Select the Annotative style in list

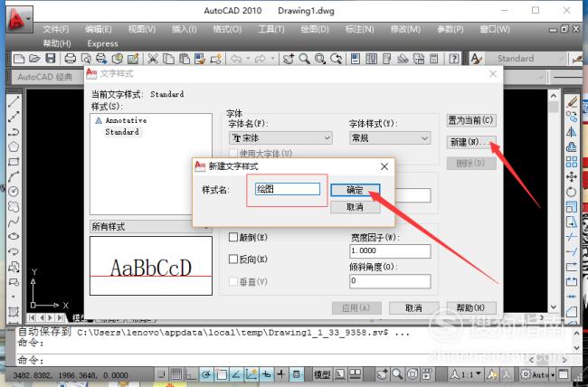click(x=126, y=120)
